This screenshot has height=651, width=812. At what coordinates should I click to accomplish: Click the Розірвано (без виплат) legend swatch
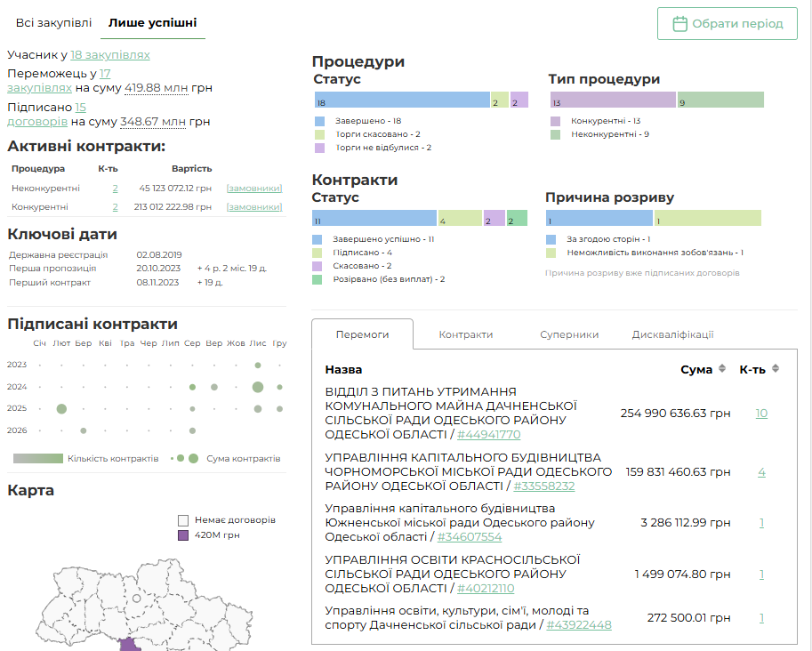pyautogui.click(x=317, y=279)
